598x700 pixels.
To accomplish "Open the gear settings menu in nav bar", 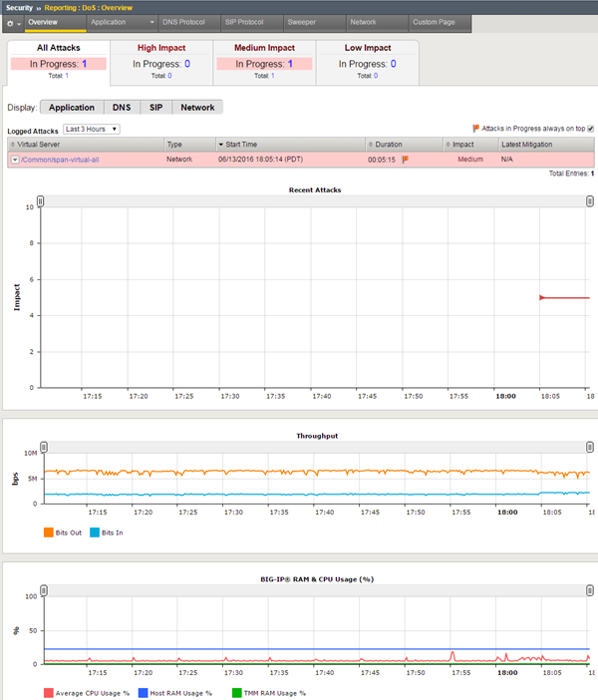I will point(12,22).
